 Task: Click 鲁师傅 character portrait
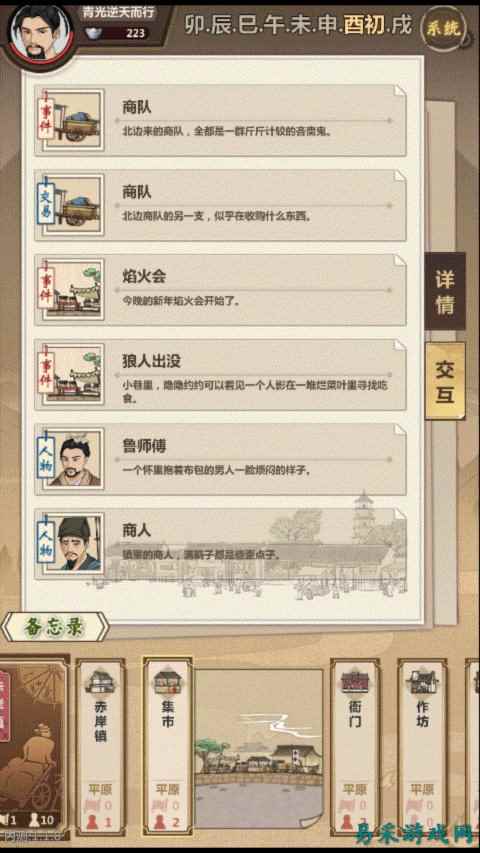71,460
